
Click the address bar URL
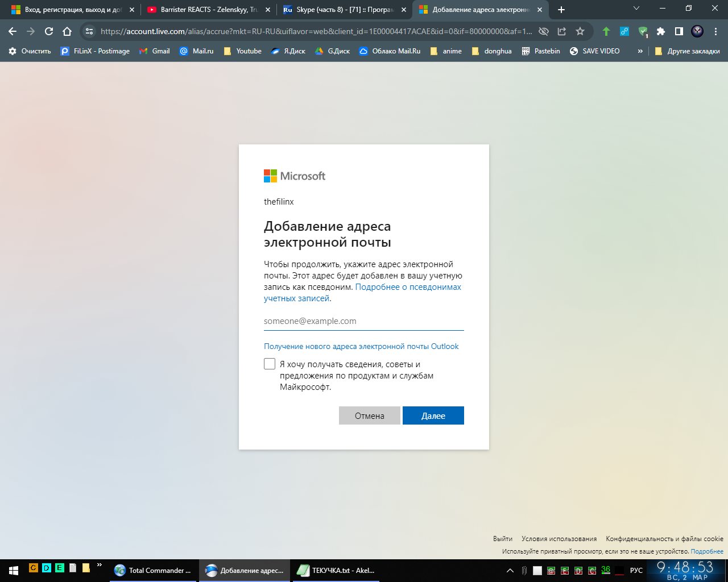click(316, 31)
